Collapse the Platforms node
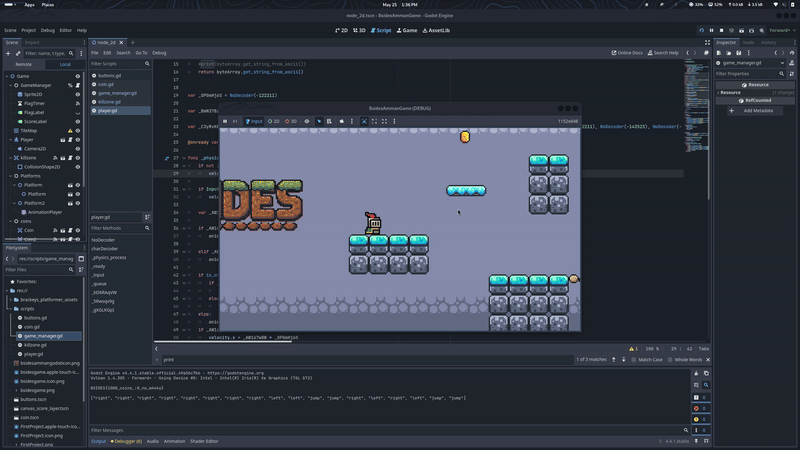The image size is (800, 450). coord(11,176)
